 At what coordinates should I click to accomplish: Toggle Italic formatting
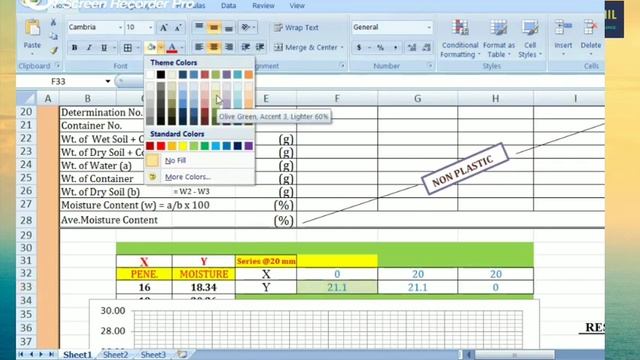point(89,48)
